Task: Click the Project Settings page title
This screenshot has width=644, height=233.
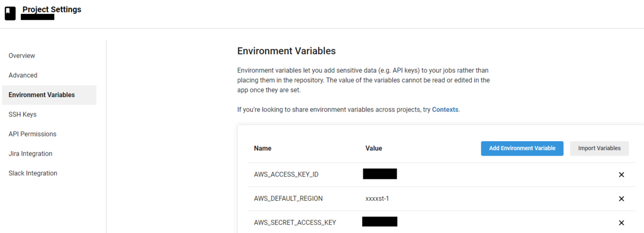Action: (52, 9)
